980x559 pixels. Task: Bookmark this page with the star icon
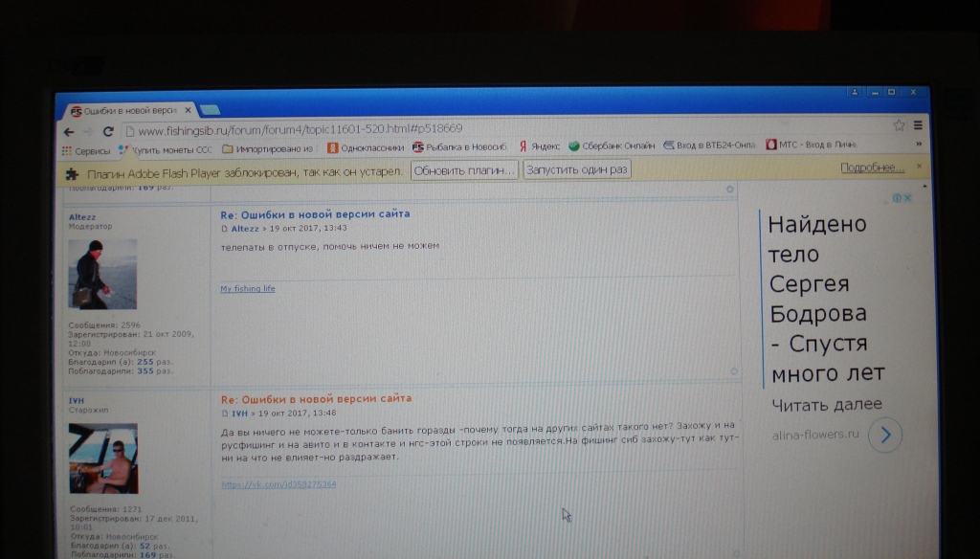coord(899,125)
